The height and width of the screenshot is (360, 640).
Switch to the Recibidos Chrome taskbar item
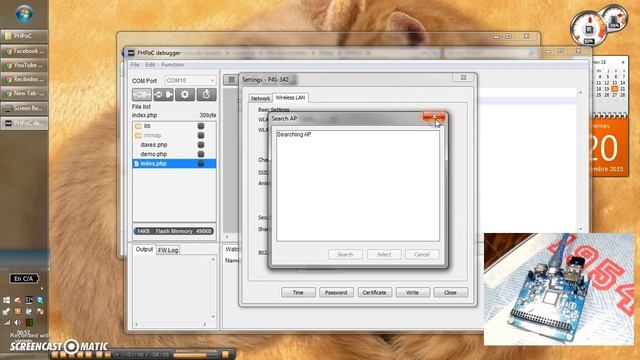click(24, 79)
